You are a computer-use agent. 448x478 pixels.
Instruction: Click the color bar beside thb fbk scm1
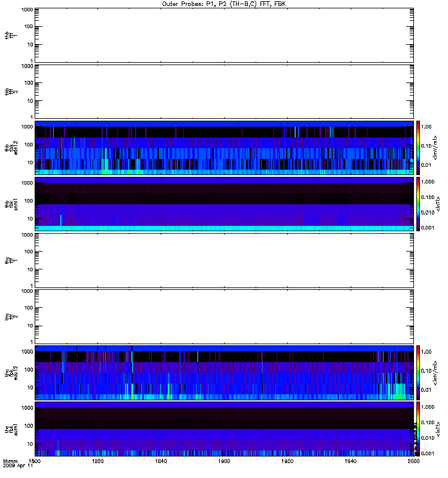click(x=418, y=204)
